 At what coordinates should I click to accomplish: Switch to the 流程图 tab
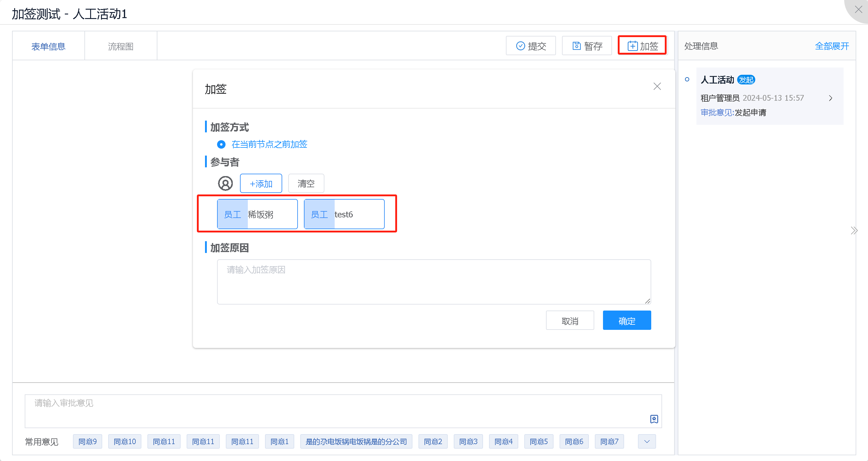pos(121,46)
